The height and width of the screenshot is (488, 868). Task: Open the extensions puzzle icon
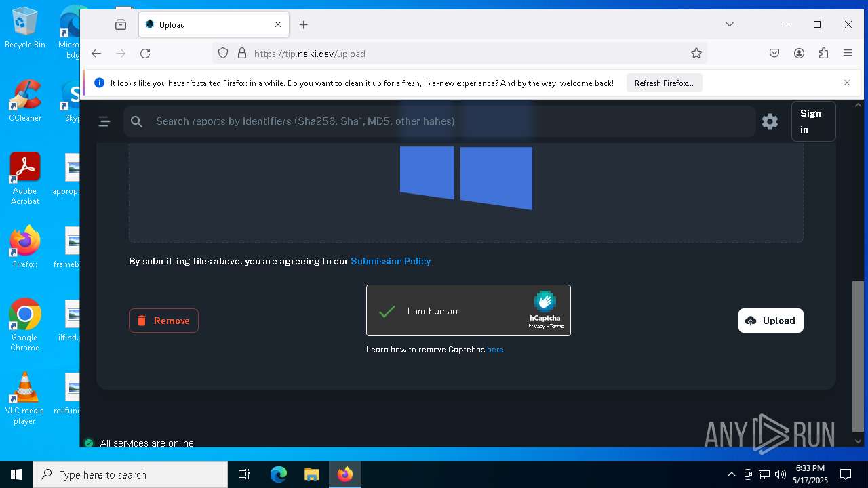823,53
